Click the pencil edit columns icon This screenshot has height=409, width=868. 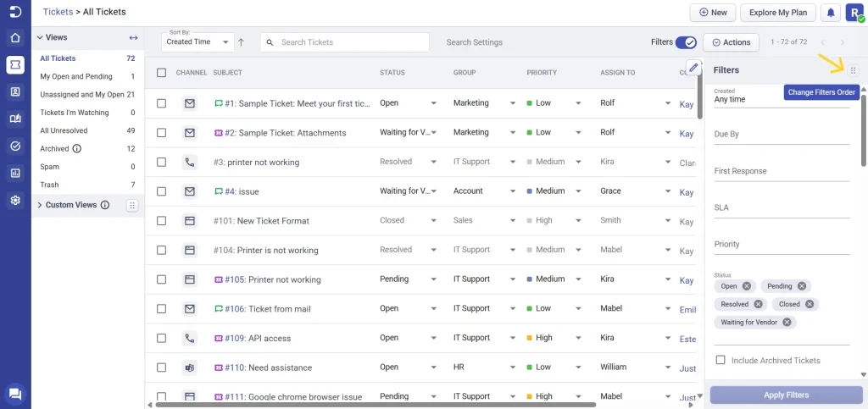(x=693, y=67)
